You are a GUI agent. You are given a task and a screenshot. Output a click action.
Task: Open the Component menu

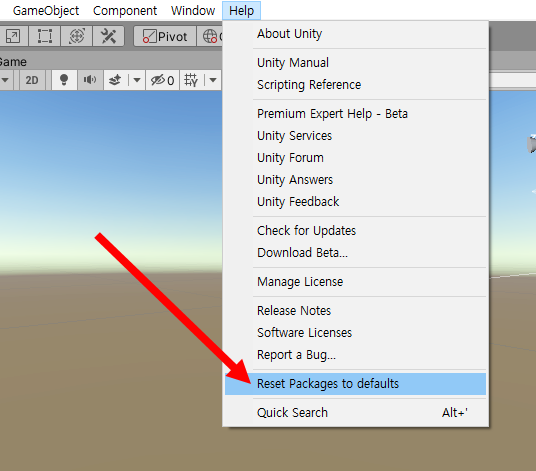click(x=125, y=11)
